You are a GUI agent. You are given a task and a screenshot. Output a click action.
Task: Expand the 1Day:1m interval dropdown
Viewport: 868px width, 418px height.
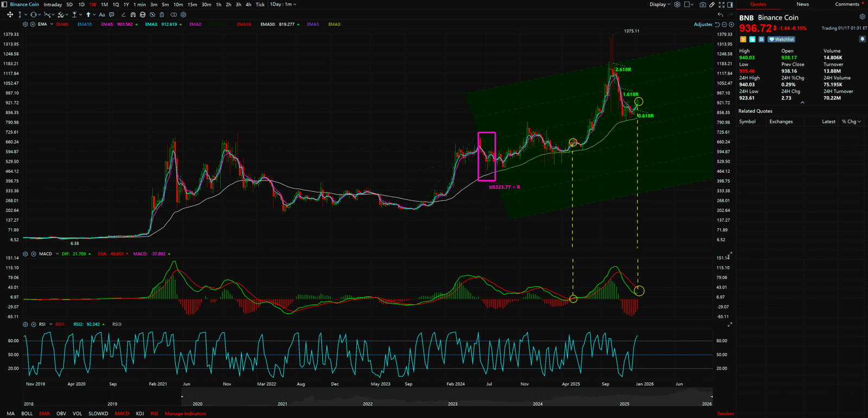pyautogui.click(x=284, y=4)
